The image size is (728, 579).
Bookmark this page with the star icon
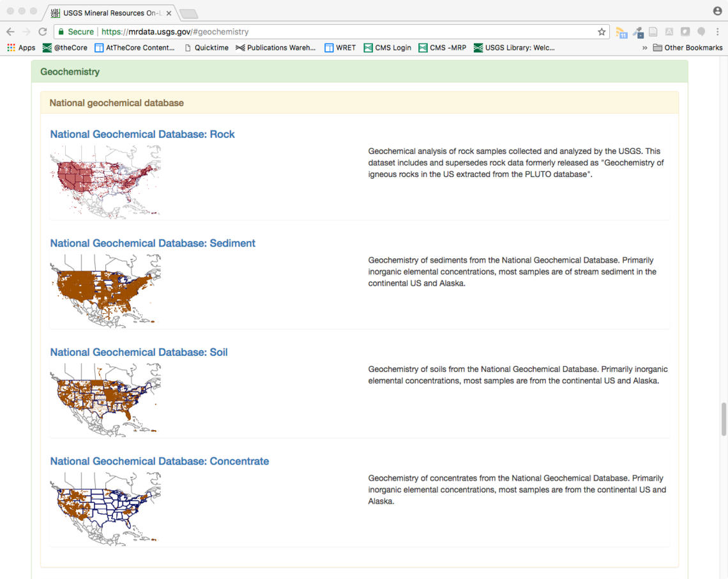pyautogui.click(x=601, y=31)
